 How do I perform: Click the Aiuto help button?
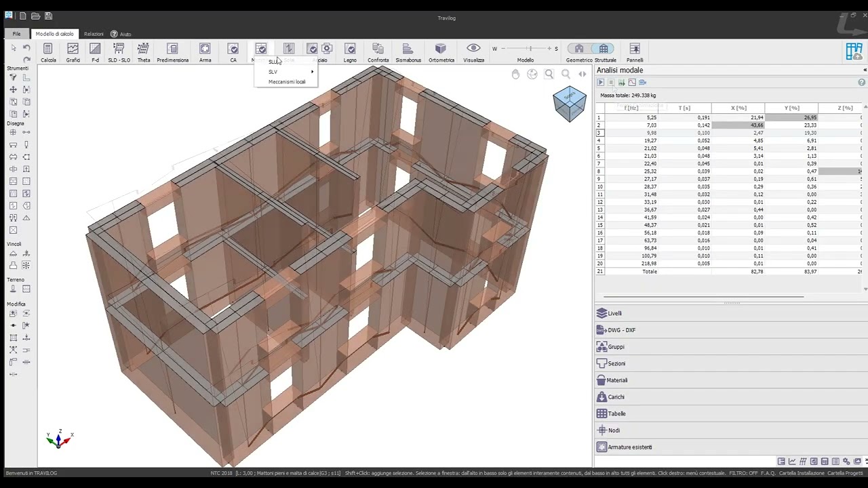pyautogui.click(x=121, y=34)
